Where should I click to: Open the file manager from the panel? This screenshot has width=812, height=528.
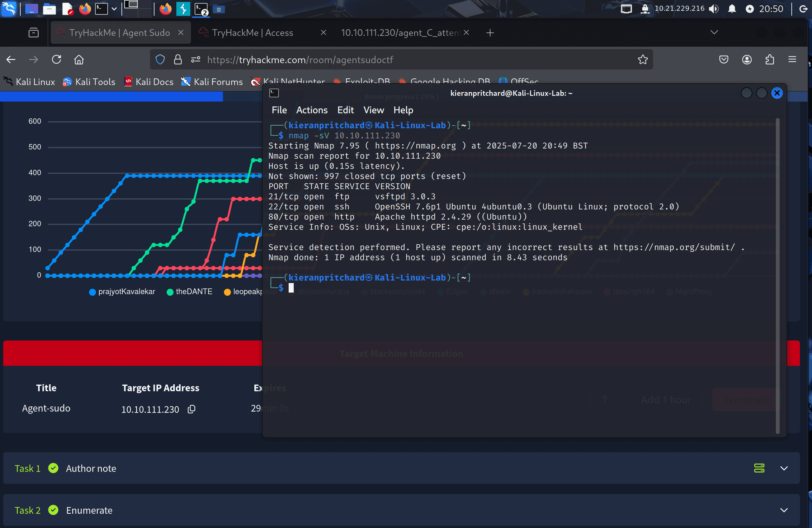pos(49,9)
